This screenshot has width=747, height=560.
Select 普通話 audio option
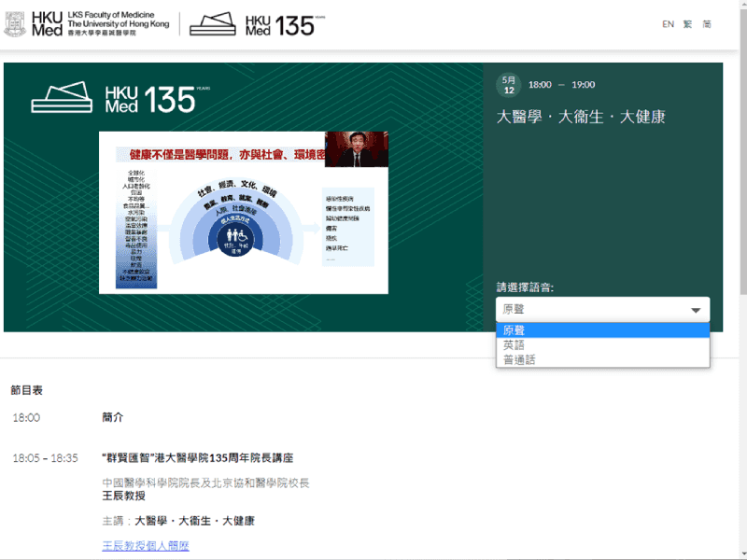[x=602, y=359]
